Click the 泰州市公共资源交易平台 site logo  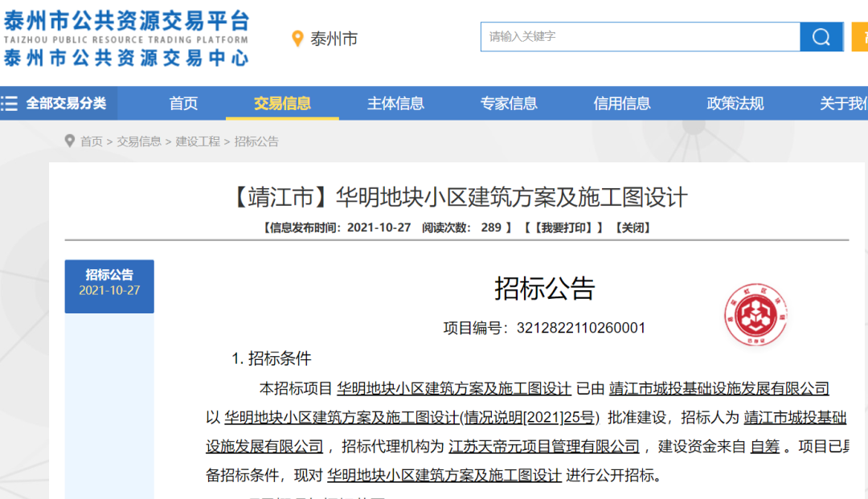pos(126,38)
